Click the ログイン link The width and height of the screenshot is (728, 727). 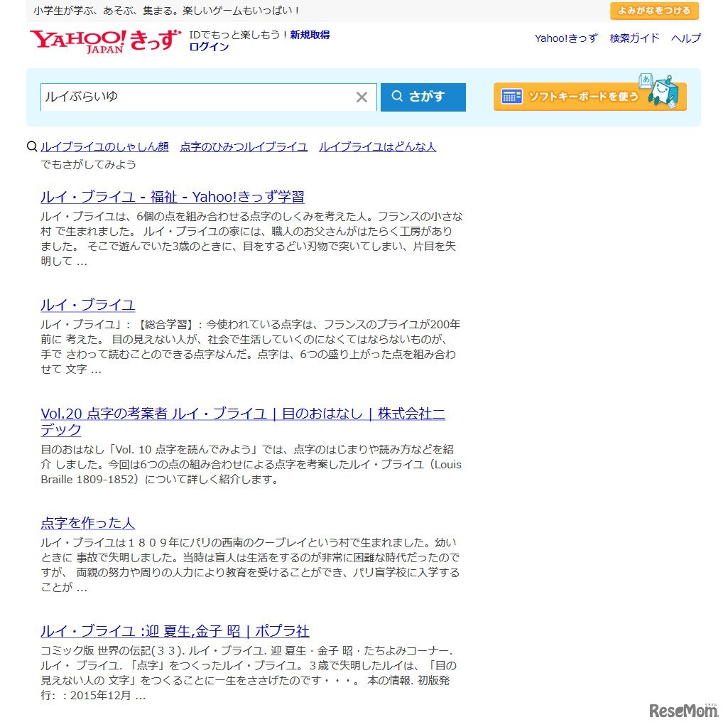(x=206, y=48)
